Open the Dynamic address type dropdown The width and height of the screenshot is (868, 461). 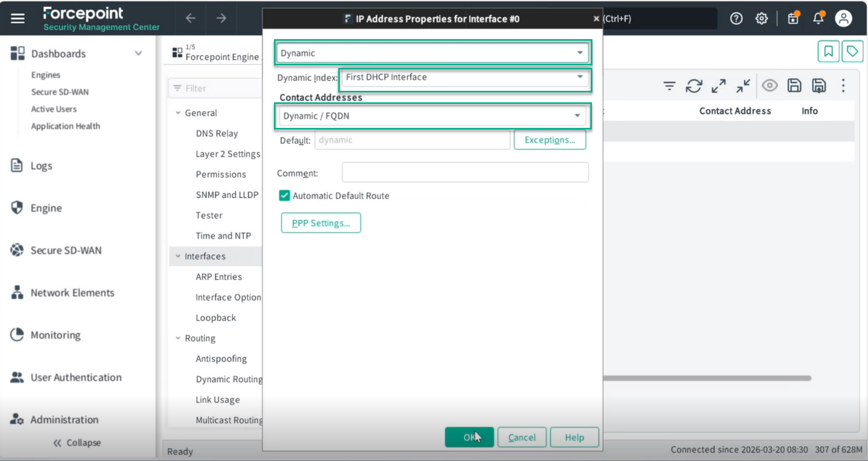coord(432,53)
